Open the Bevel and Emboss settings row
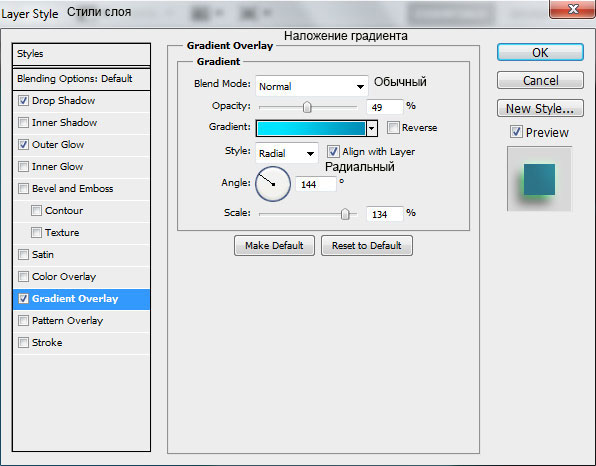 [x=81, y=189]
